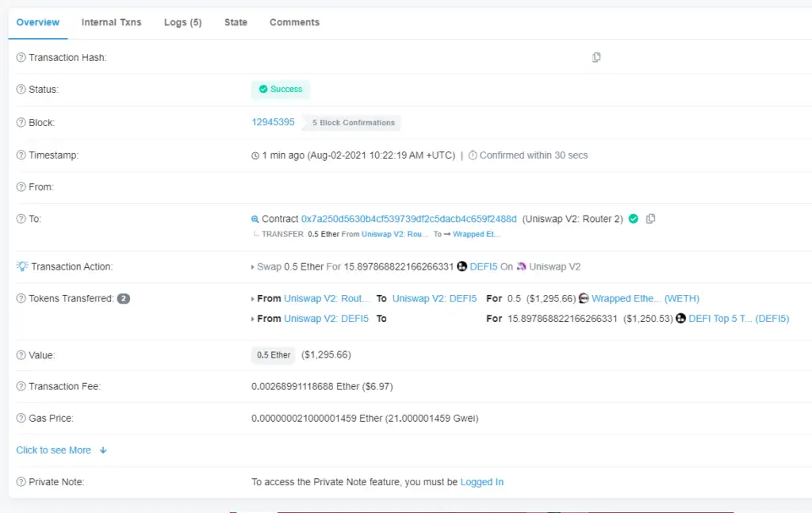Click the green verified checkmark beside Router 2
The height and width of the screenshot is (513, 812).
point(634,219)
